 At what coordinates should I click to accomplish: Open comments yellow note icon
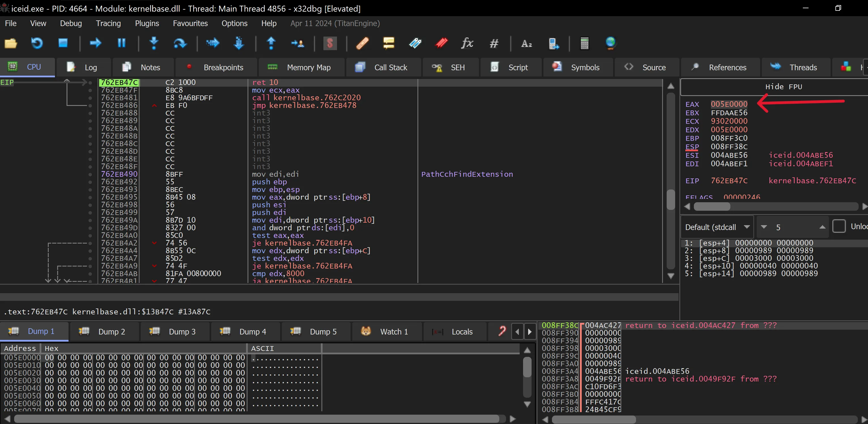389,43
